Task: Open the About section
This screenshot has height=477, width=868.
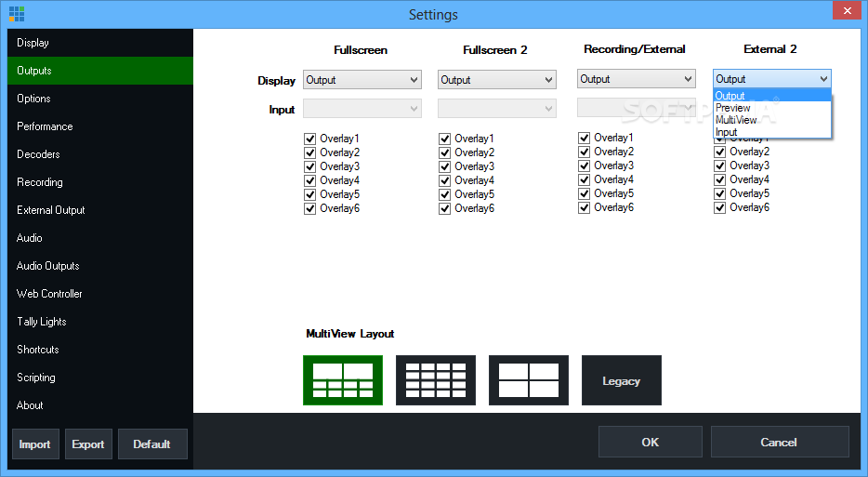Action: click(100, 405)
